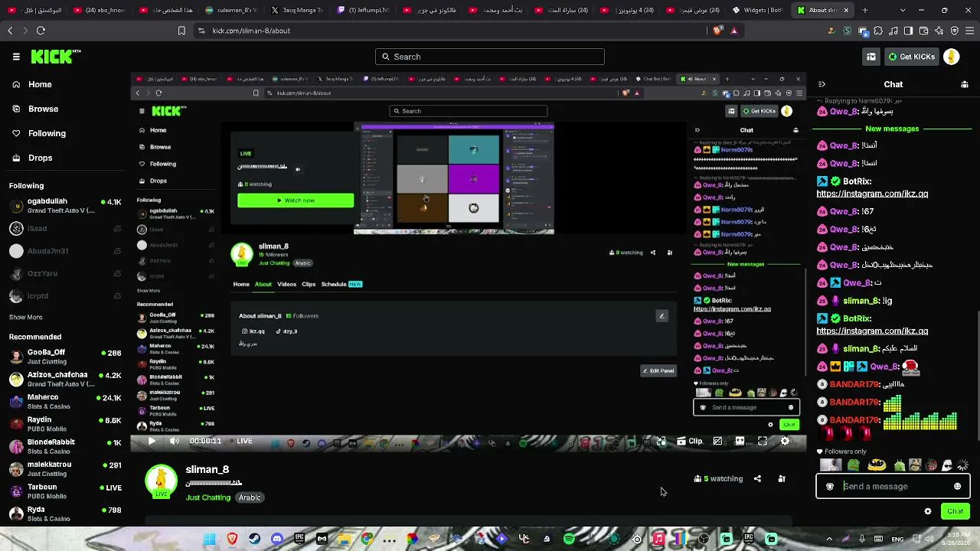Open a new browser tab with the plus button
Screen dimensions: 980x551
pos(865,11)
